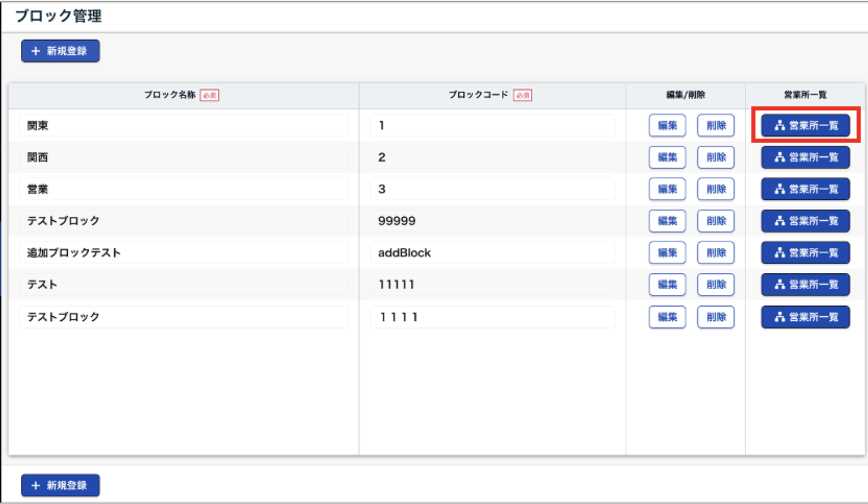Click the bottom 新規登録 plus button

click(60, 485)
